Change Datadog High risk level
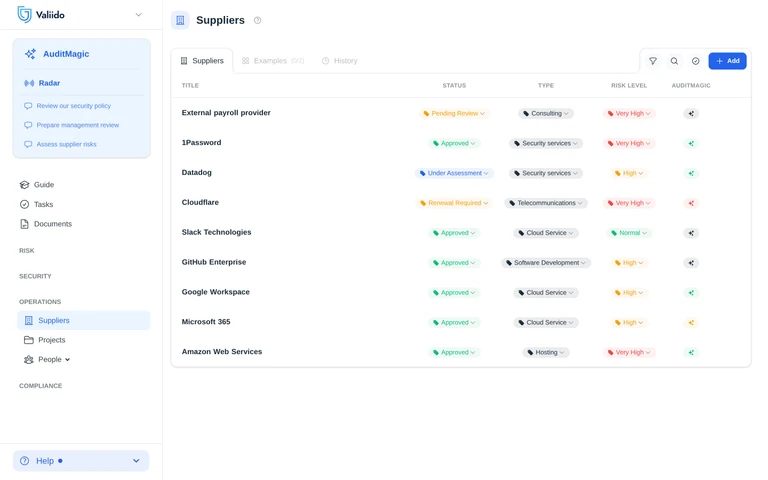Image resolution: width=768 pixels, height=480 pixels. tap(629, 173)
